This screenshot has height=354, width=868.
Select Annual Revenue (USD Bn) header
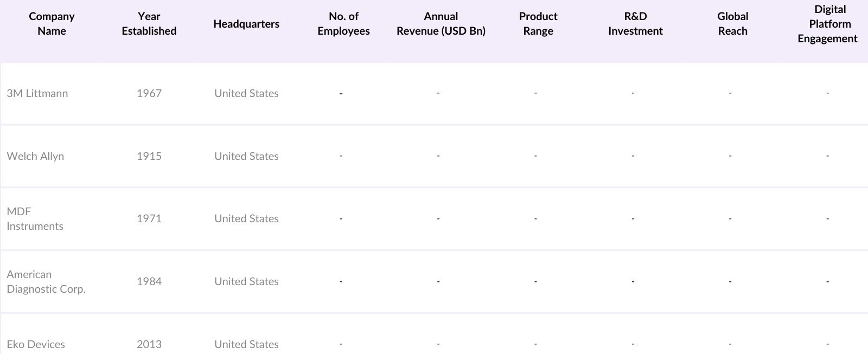pos(441,24)
